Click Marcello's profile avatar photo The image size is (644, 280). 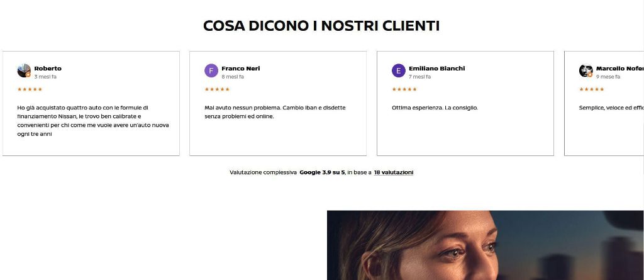586,70
